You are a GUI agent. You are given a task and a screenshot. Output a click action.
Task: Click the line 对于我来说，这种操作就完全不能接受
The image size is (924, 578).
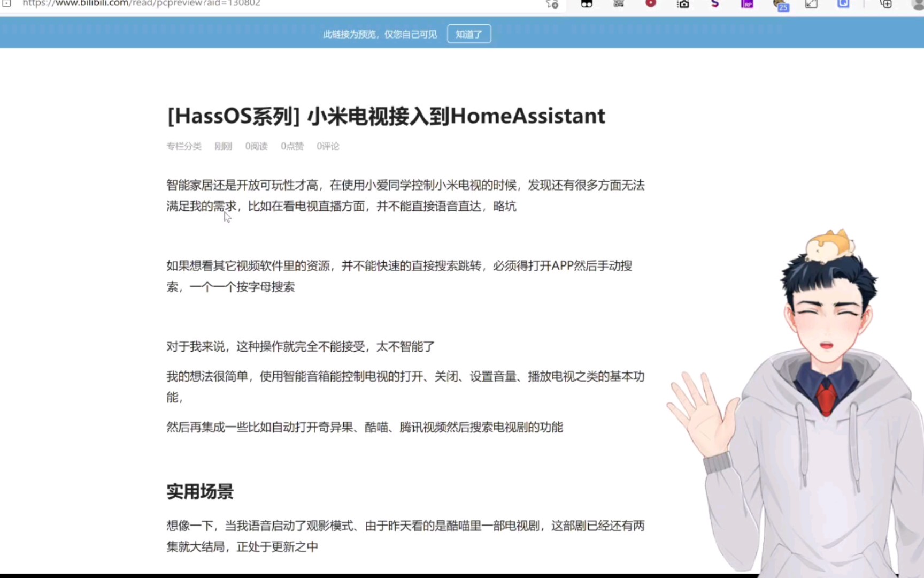301,347
